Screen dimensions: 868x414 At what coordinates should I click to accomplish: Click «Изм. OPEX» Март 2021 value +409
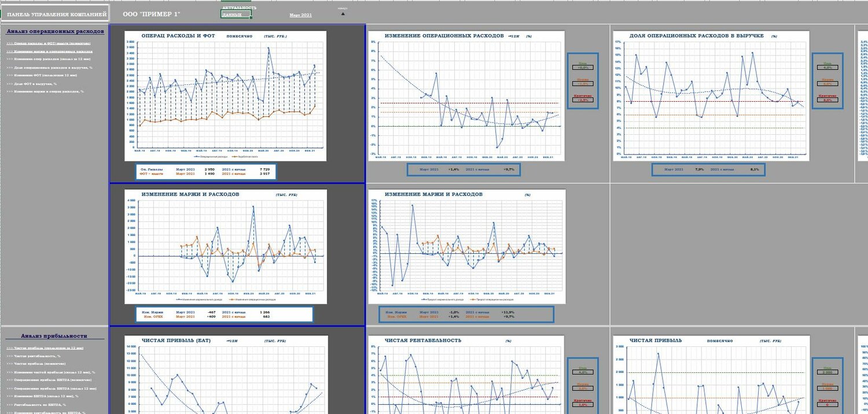(x=211, y=316)
